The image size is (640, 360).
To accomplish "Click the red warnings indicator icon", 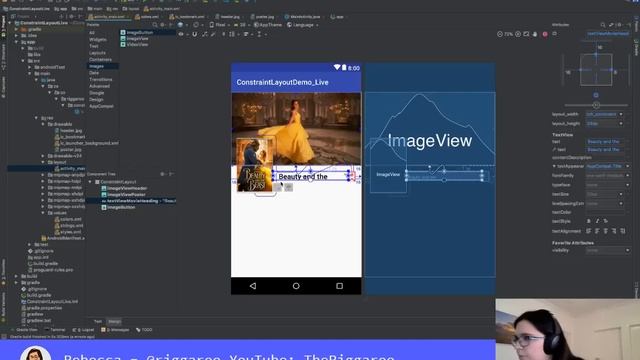I will click(x=545, y=34).
